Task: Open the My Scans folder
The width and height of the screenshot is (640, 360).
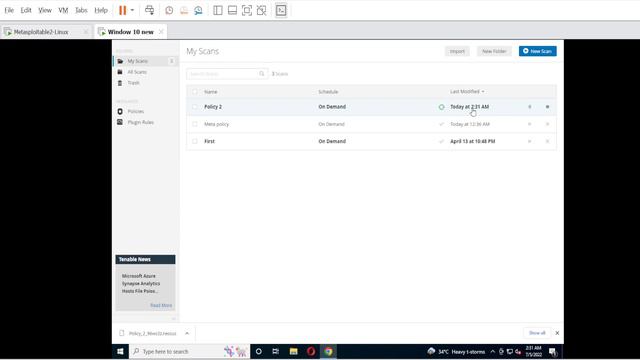Action: point(138,61)
